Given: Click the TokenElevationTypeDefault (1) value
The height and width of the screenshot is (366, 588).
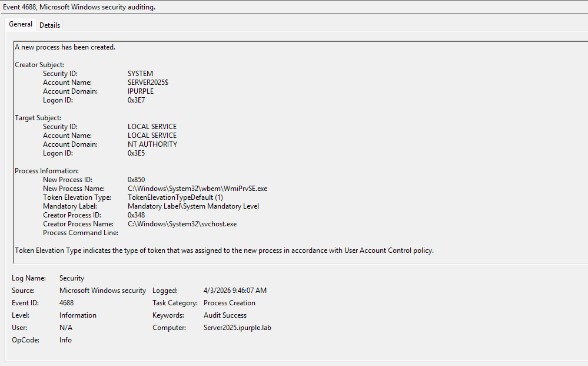Looking at the screenshot, I should click(175, 197).
